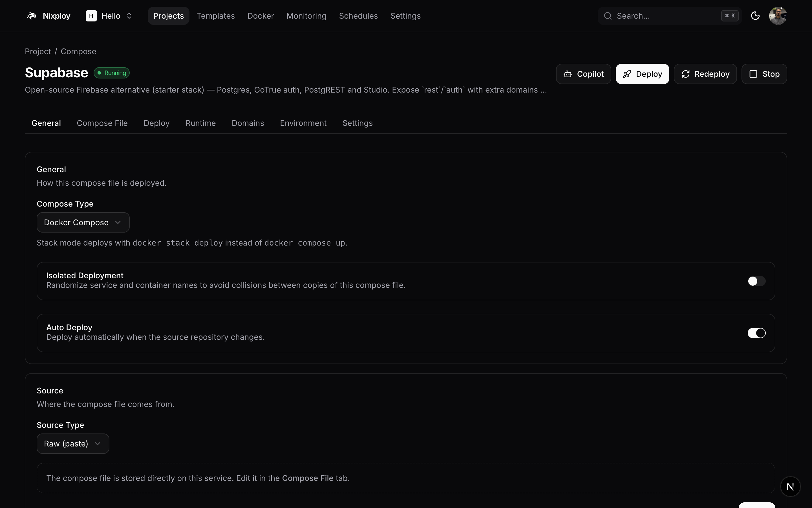
Task: Click the H workspace avatar icon
Action: point(91,16)
